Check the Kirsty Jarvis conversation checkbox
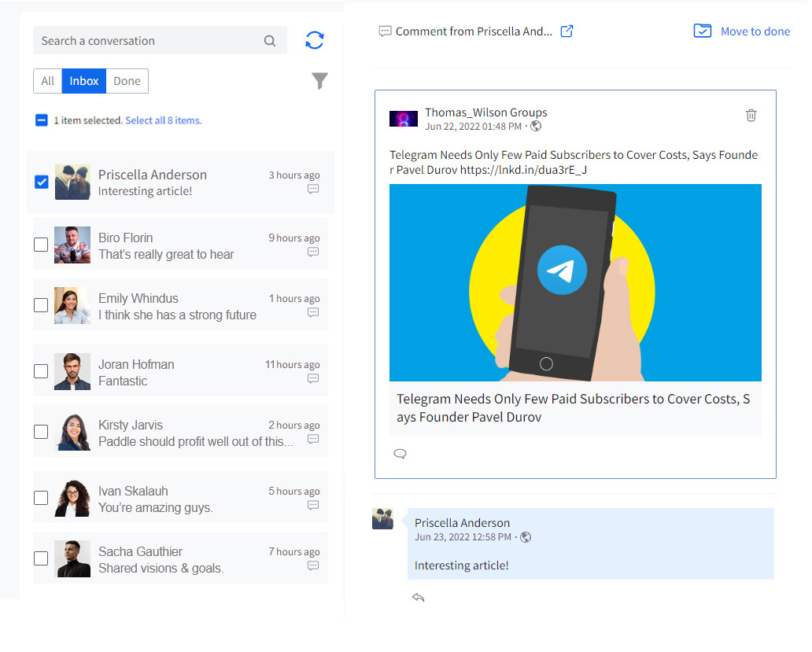 point(41,432)
